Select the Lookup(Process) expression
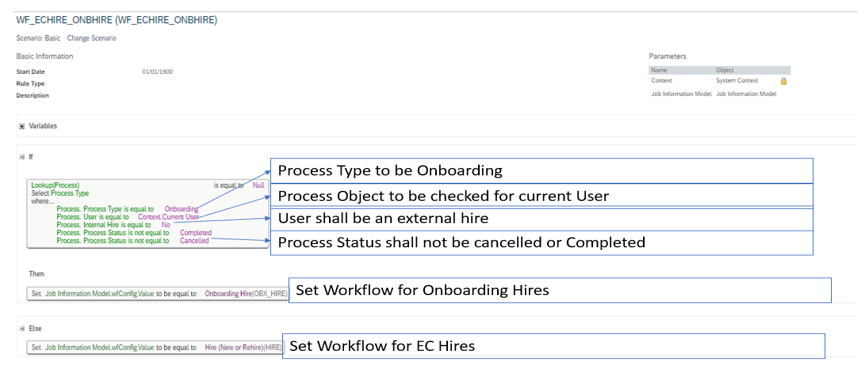This screenshot has height=392, width=857. [x=55, y=185]
